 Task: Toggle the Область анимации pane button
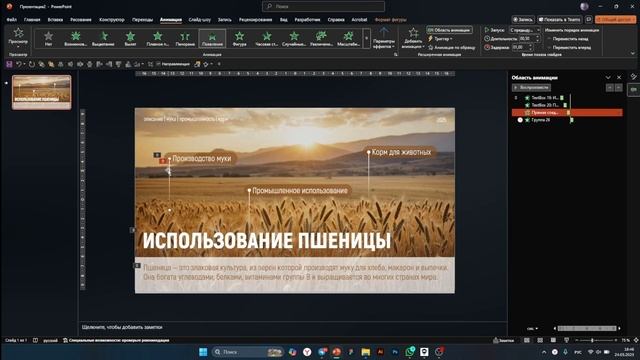coord(449,30)
